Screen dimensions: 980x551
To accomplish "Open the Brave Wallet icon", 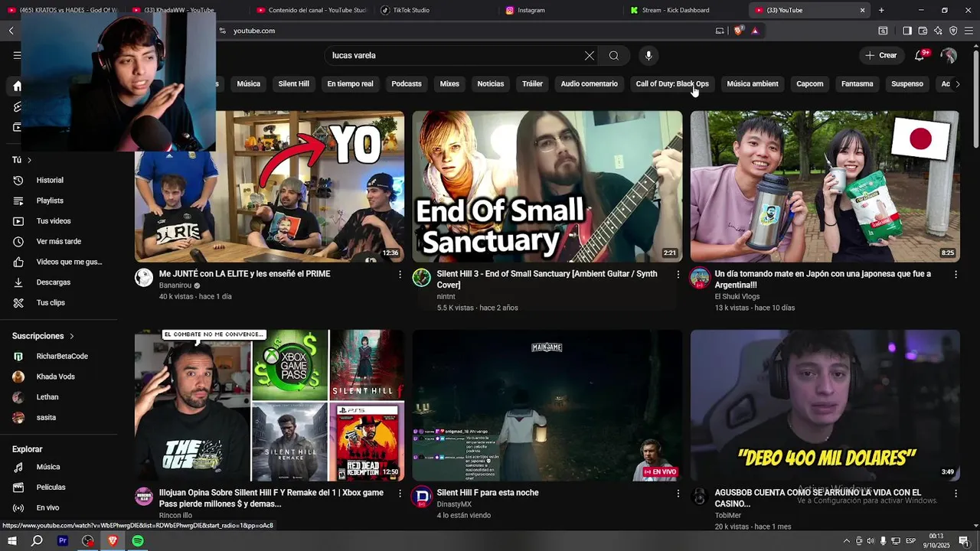I will [x=923, y=31].
